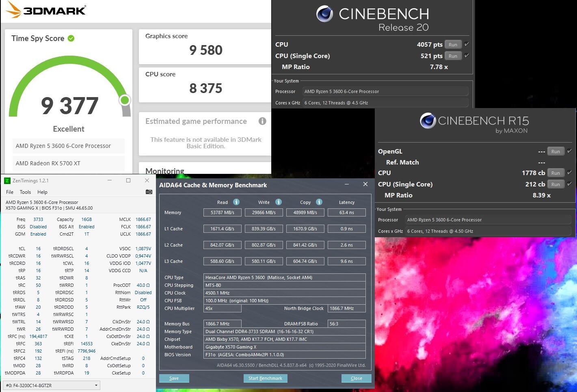Open the Estimated game performance info icon
Viewport: 577px width, 392px height.
tap(262, 121)
